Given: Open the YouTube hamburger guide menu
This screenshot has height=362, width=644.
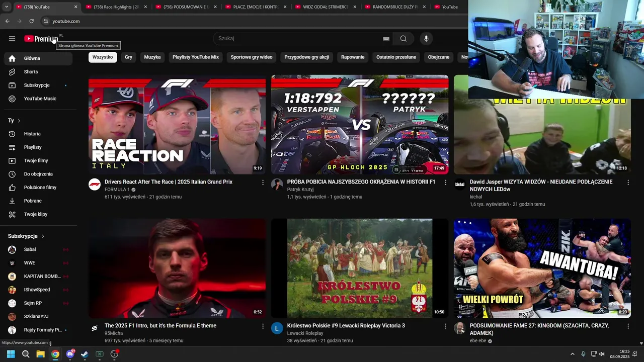Looking at the screenshot, I should [x=12, y=39].
